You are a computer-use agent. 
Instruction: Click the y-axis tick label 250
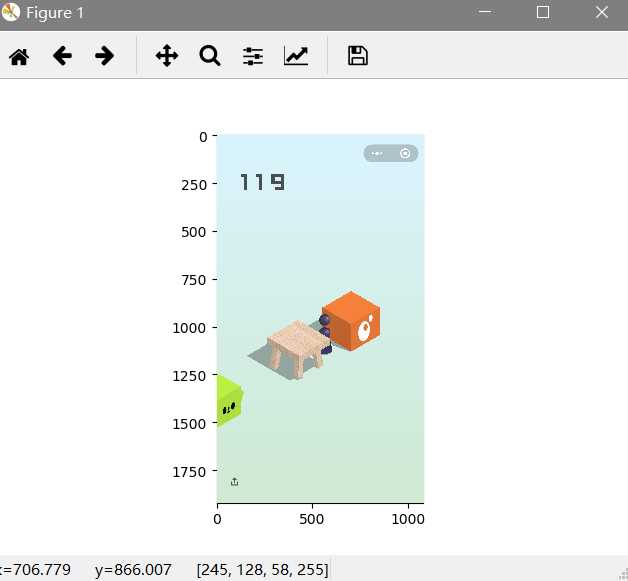pyautogui.click(x=194, y=185)
